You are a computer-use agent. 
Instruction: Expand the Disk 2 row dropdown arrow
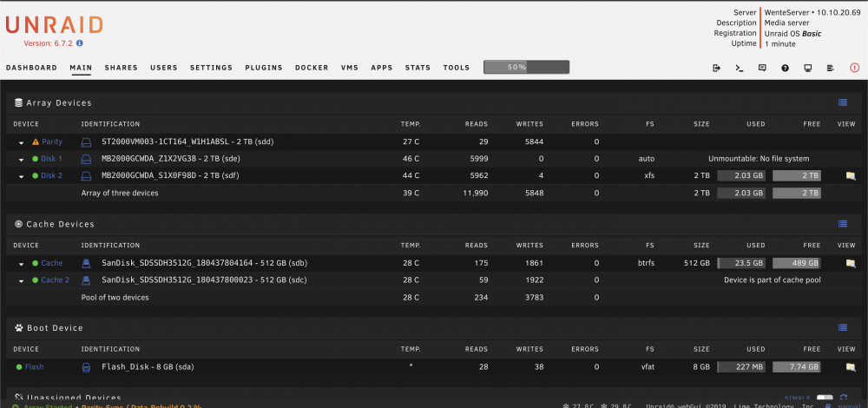tap(21, 177)
